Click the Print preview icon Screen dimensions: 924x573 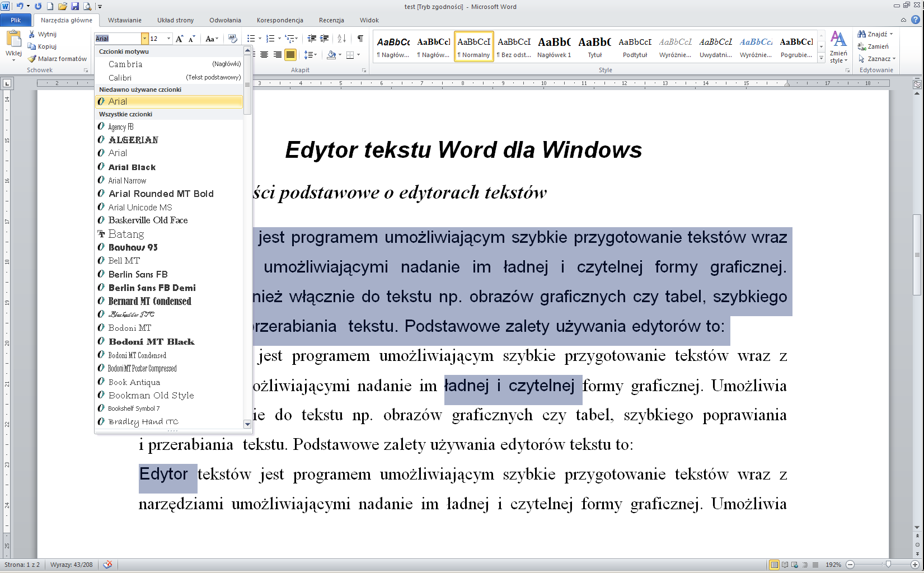tap(87, 6)
